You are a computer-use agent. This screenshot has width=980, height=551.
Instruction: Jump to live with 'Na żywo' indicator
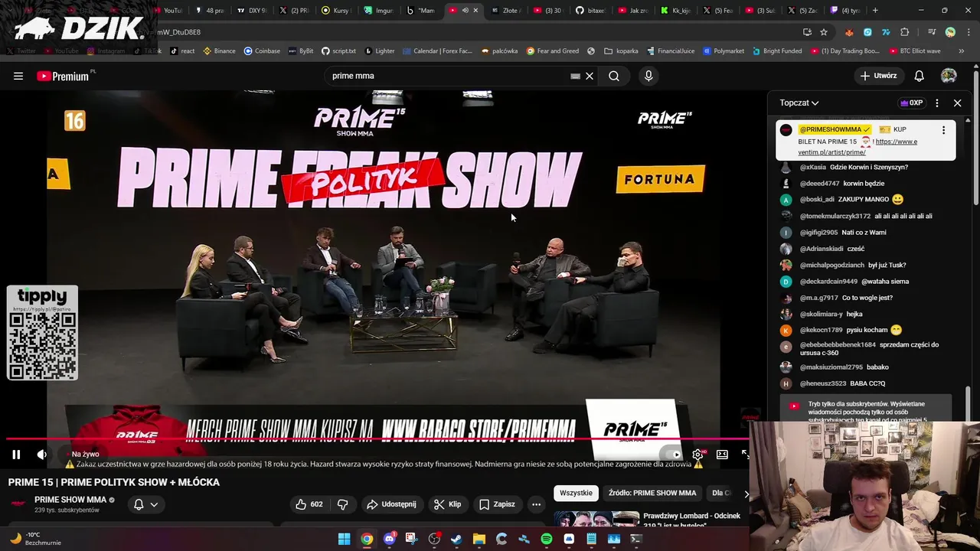click(83, 455)
